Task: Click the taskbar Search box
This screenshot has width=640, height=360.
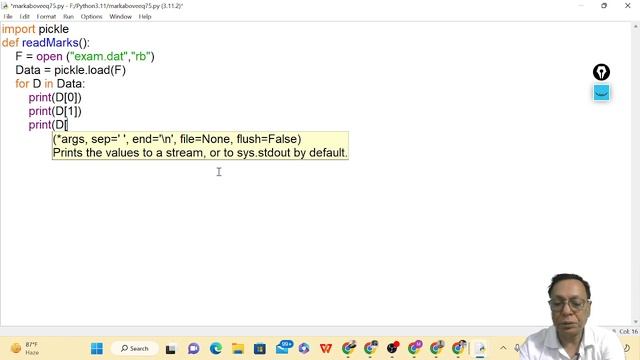Action: pos(135,349)
